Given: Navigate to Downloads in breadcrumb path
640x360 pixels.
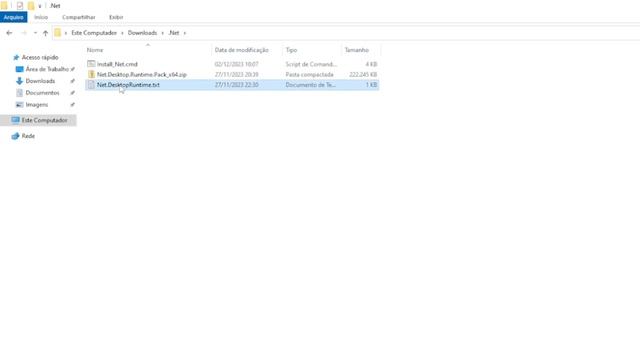Looking at the screenshot, I should (142, 33).
